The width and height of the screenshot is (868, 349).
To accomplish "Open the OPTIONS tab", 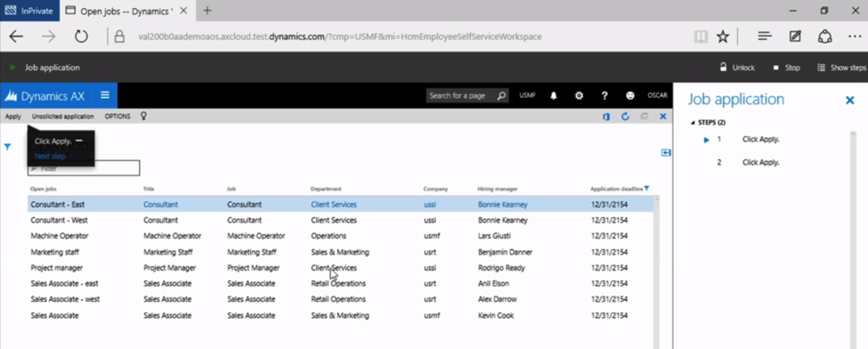I will 118,117.
